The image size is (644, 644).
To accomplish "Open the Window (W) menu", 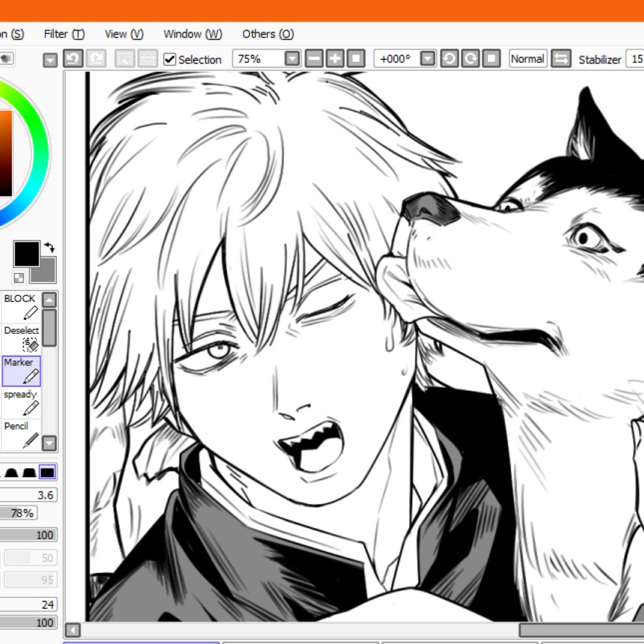I will 193,34.
